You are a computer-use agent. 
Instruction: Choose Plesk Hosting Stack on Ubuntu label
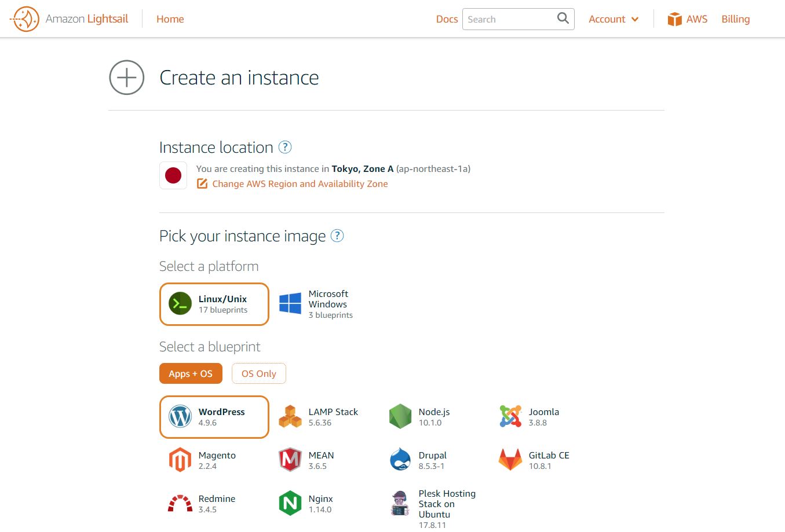pyautogui.click(x=447, y=509)
